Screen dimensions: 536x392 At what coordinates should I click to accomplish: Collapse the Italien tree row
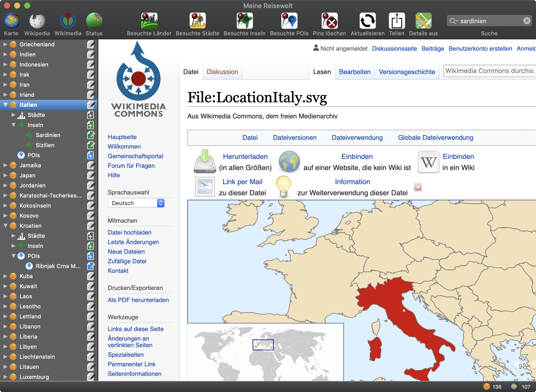[5, 105]
